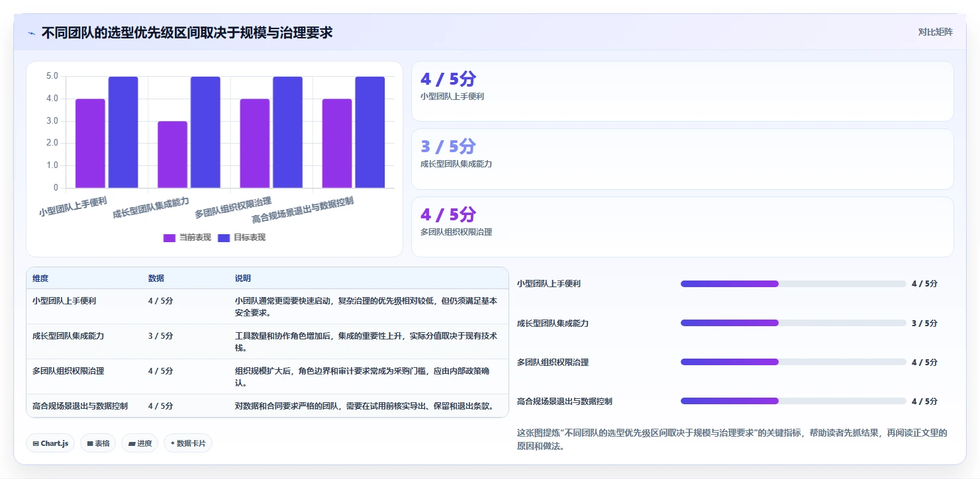This screenshot has width=980, height=479.
Task: Click the 4.0 y-axis label on the chart
Action: pyautogui.click(x=52, y=99)
